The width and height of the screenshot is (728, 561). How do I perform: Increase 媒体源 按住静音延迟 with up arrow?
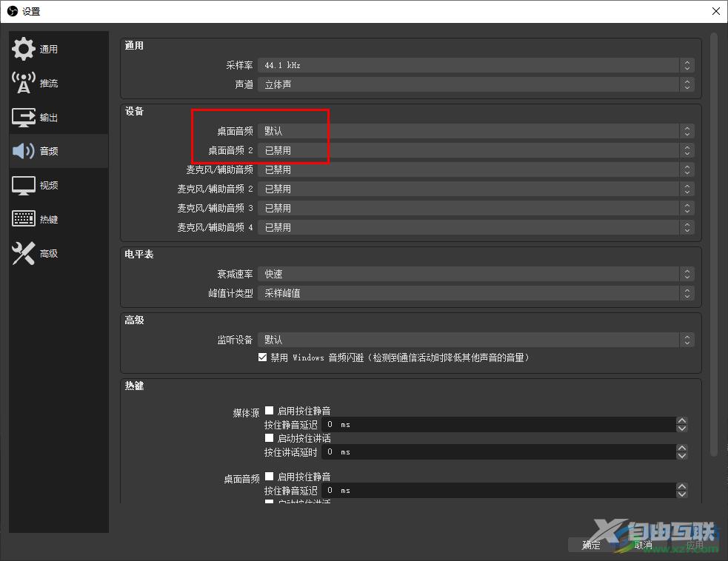point(681,421)
